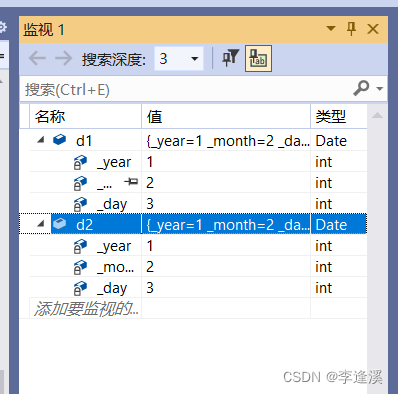Open the 监视 1 window position menu arrow
Screen dimensions: 398x394
331,29
